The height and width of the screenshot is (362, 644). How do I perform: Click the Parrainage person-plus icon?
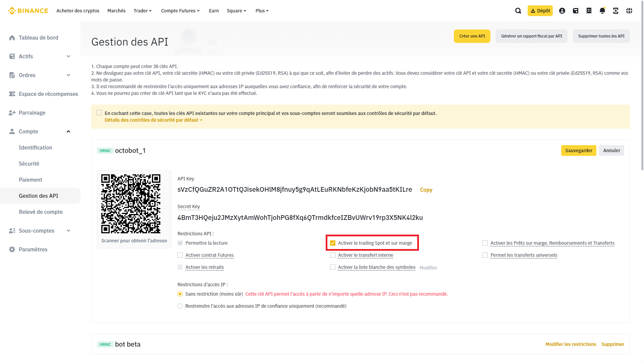(x=12, y=113)
